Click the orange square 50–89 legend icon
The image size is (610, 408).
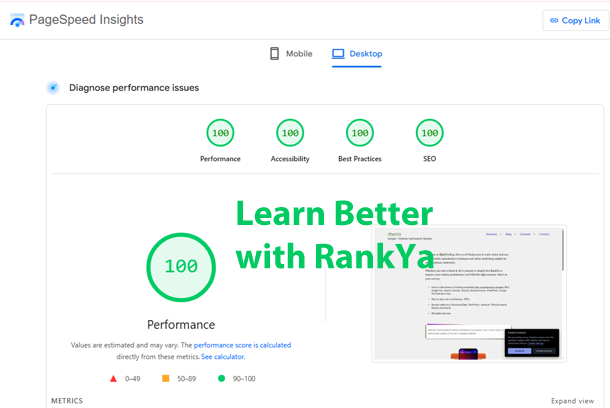(165, 378)
